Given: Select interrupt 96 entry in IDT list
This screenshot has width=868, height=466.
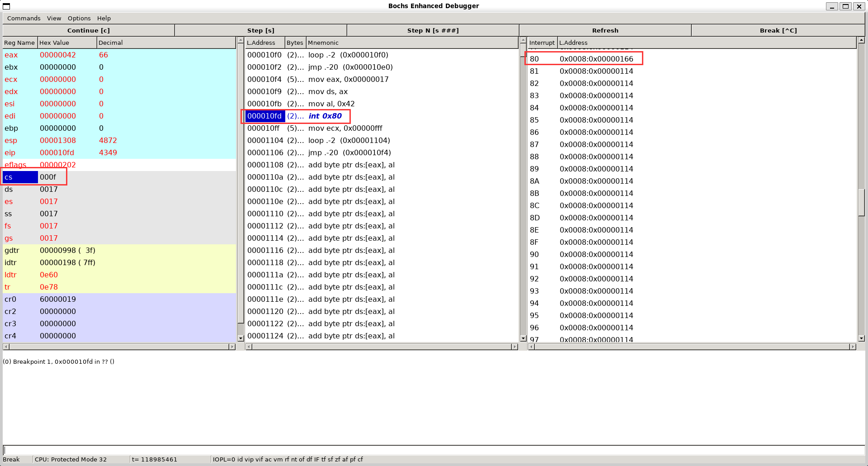Looking at the screenshot, I should (692, 328).
